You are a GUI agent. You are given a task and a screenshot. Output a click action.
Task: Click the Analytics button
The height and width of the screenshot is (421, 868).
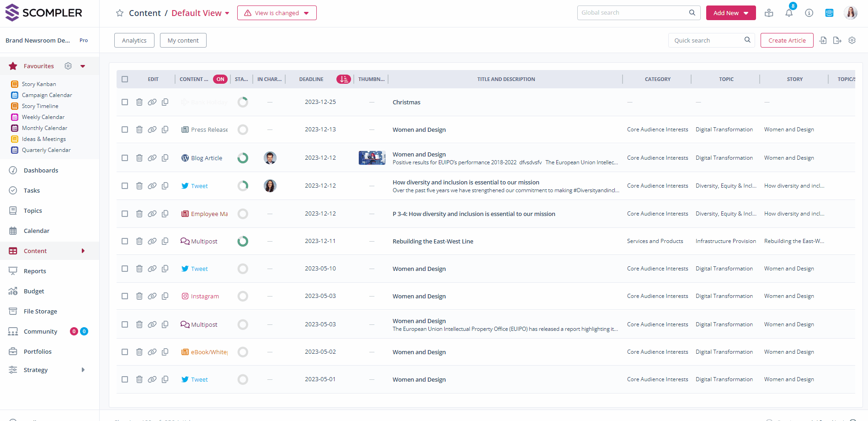click(x=134, y=40)
